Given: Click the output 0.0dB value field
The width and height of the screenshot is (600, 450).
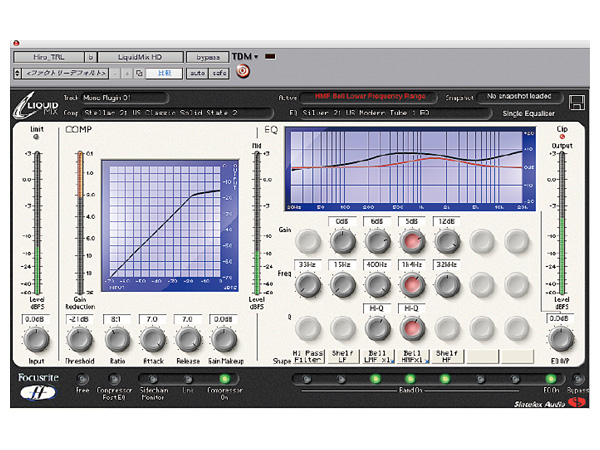Looking at the screenshot, I should pos(559,318).
